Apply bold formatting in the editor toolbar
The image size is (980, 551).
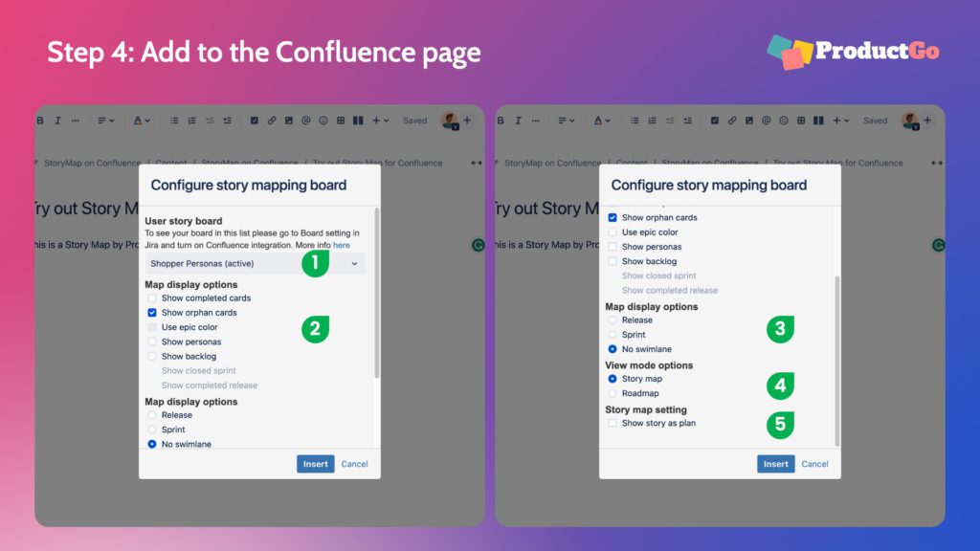[40, 120]
